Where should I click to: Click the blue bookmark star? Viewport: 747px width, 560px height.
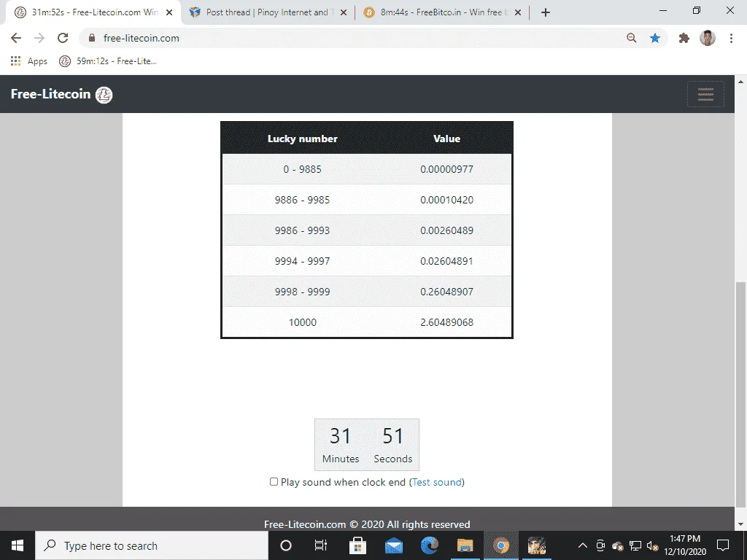pos(655,38)
